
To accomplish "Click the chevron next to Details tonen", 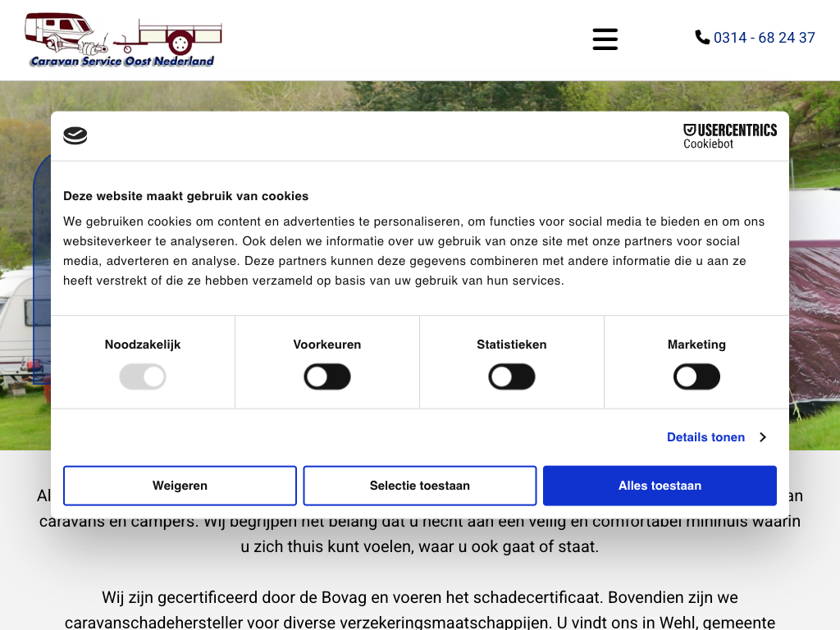I will pos(763,437).
